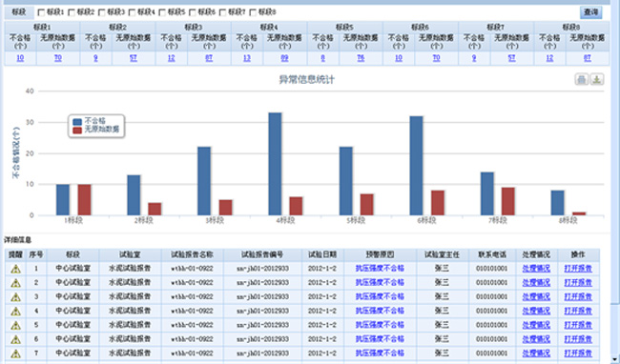The width and height of the screenshot is (620, 364).
Task: Open 抗压强度不合格 link in row 3
Action: (380, 297)
